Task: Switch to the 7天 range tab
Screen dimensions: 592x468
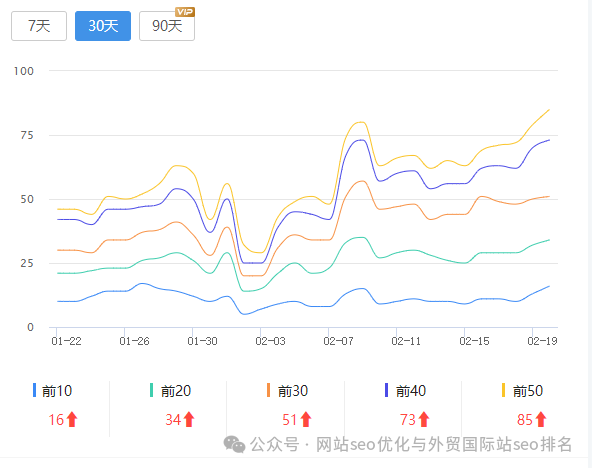Action: click(x=39, y=26)
